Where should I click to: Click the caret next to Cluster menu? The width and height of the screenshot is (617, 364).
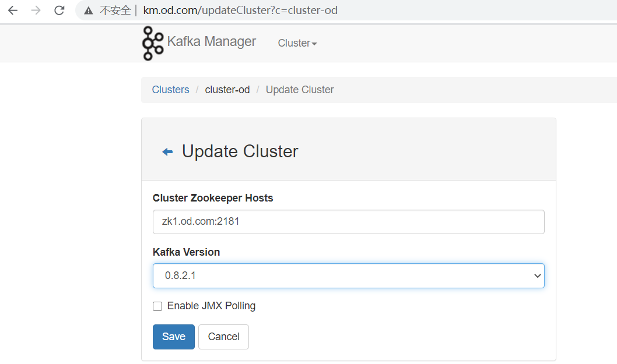coord(314,44)
